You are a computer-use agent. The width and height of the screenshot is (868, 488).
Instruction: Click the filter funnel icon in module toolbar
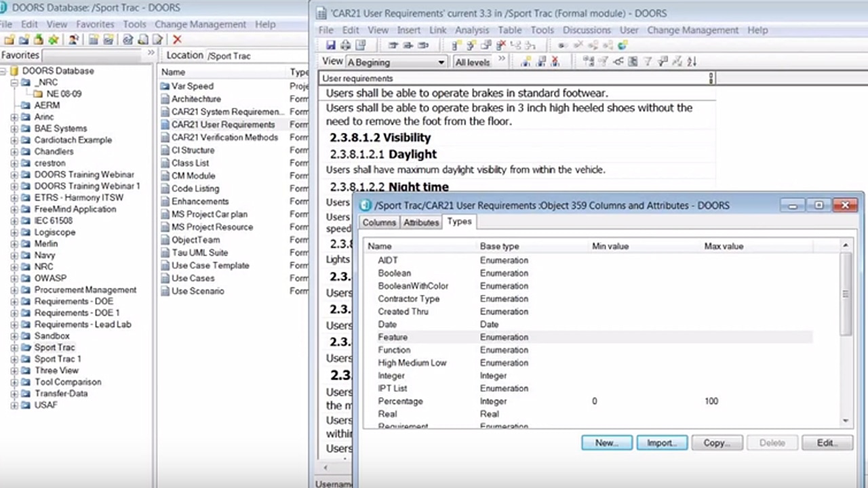(x=648, y=62)
